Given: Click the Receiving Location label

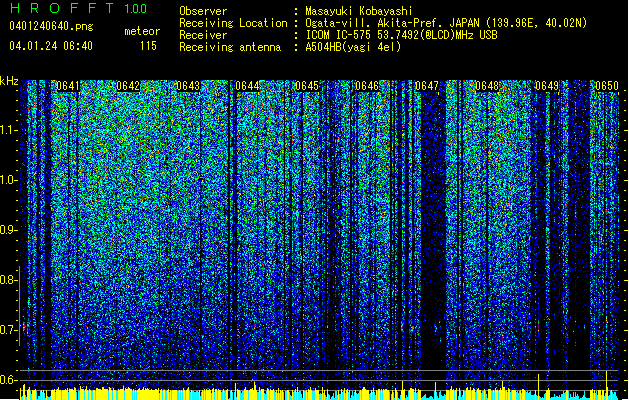Looking at the screenshot, I should pos(233,23).
